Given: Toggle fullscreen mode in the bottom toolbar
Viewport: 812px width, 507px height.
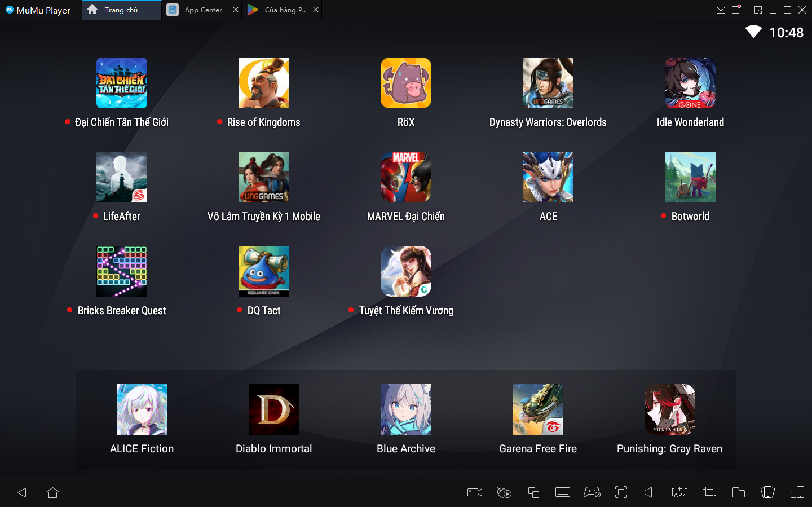Looking at the screenshot, I should point(621,492).
